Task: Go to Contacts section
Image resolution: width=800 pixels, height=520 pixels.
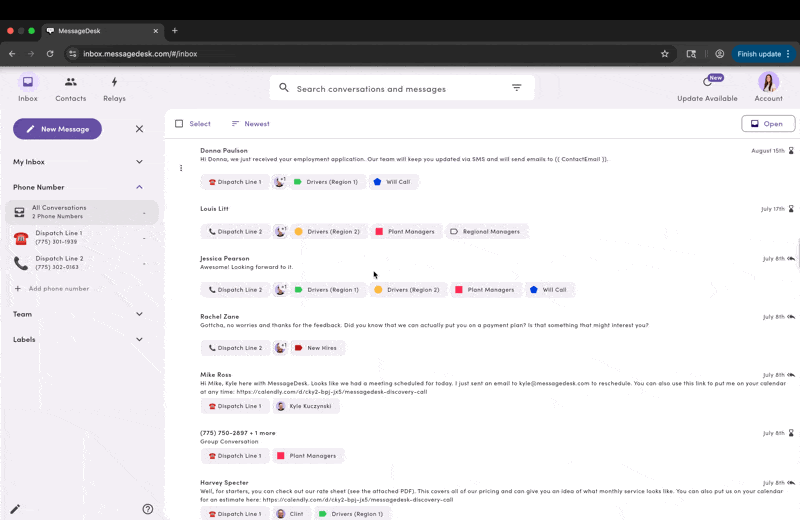Action: tap(70, 88)
